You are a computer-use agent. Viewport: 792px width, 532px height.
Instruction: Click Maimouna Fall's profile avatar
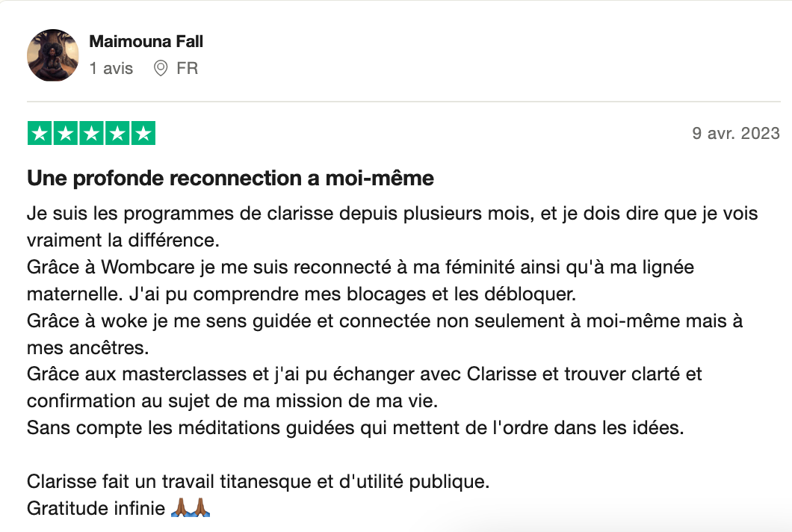coord(53,55)
